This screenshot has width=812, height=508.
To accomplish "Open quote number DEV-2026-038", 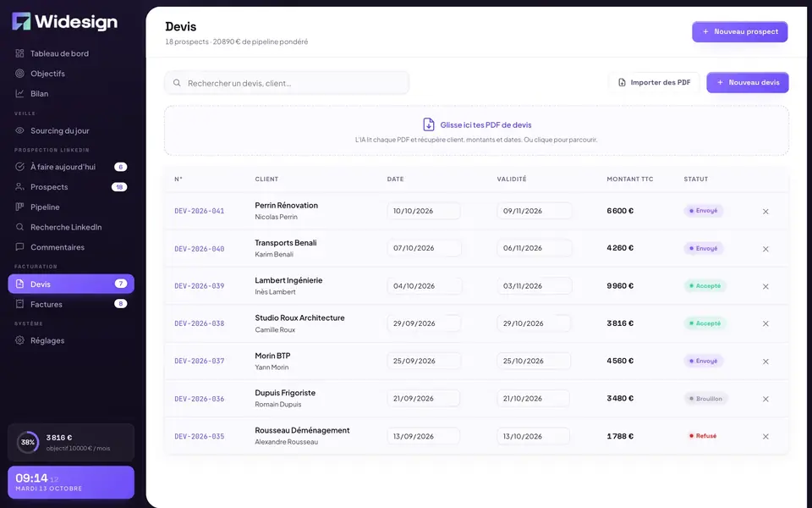I will click(x=200, y=323).
